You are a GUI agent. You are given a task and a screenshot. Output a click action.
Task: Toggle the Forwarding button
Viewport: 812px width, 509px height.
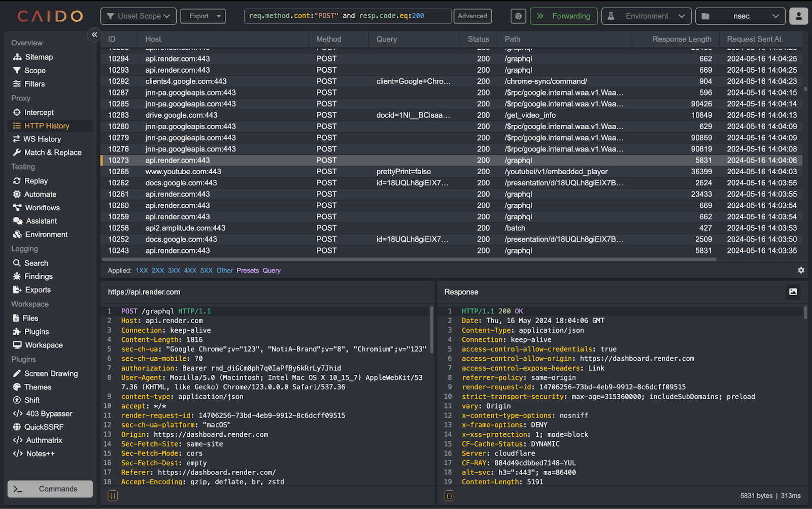coord(564,16)
